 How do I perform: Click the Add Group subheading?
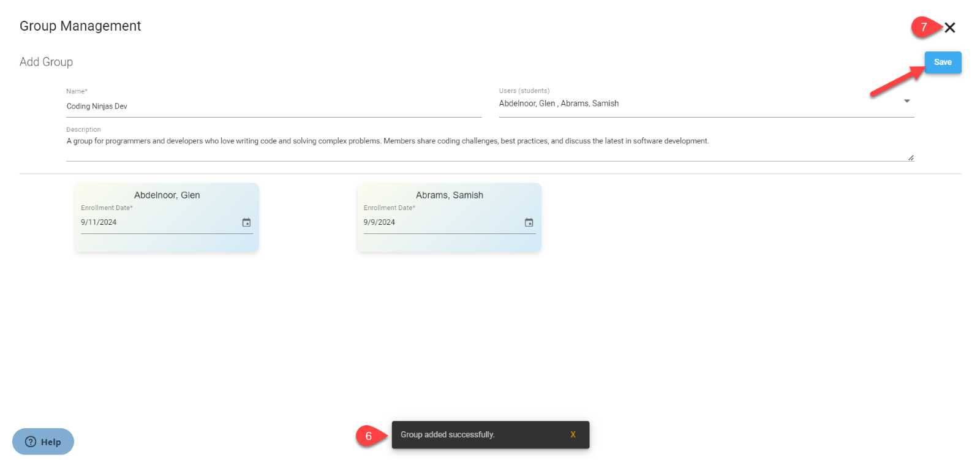(x=46, y=62)
